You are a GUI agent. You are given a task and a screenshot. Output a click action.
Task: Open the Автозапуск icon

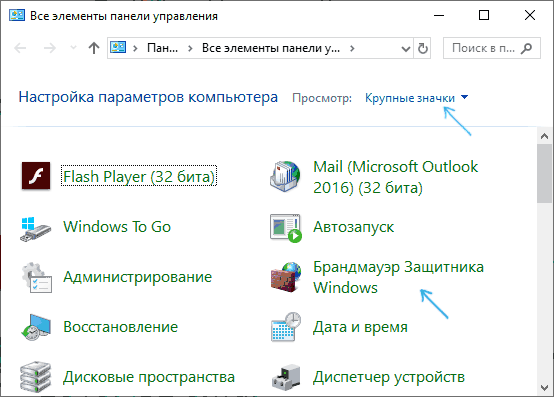tap(286, 228)
